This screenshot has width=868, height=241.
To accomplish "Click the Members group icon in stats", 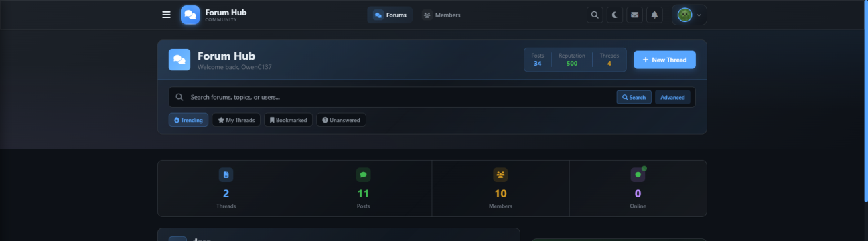I will point(500,175).
